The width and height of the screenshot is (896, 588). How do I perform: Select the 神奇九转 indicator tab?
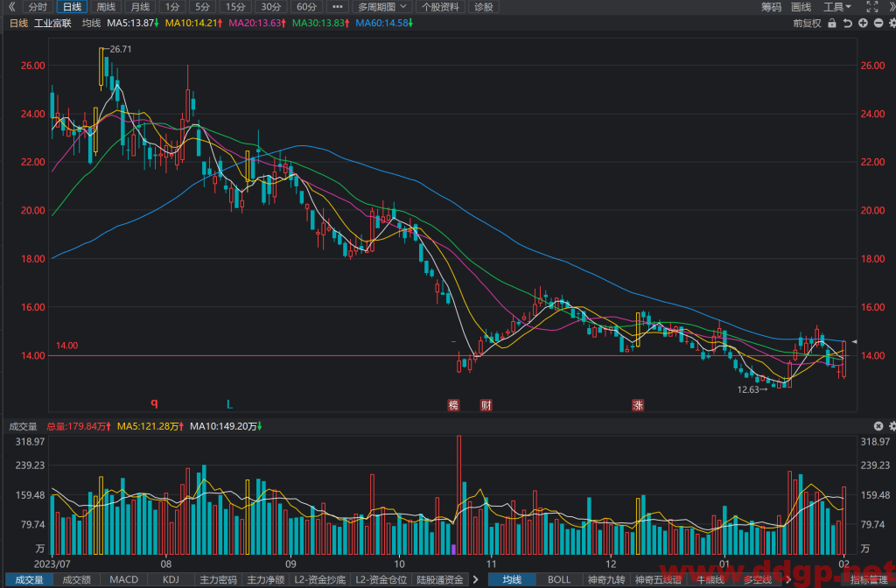(x=606, y=579)
